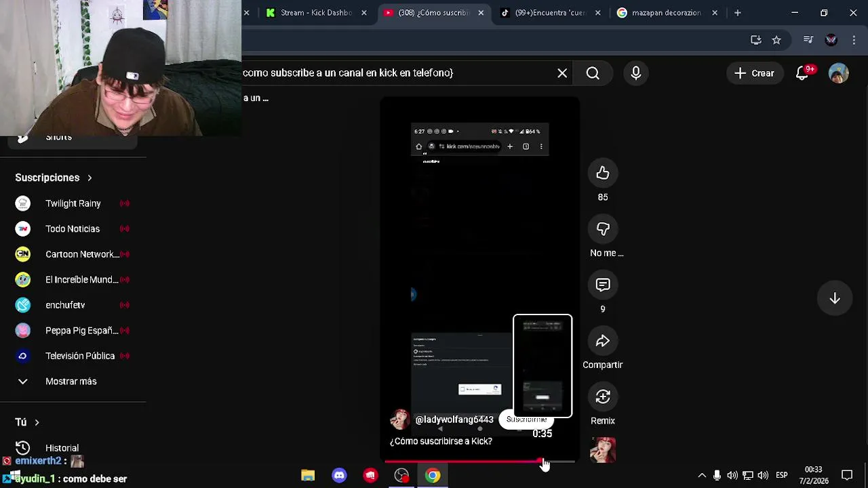The height and width of the screenshot is (488, 868).
Task: Switch to TikTok Encuentra tab
Action: [550, 13]
